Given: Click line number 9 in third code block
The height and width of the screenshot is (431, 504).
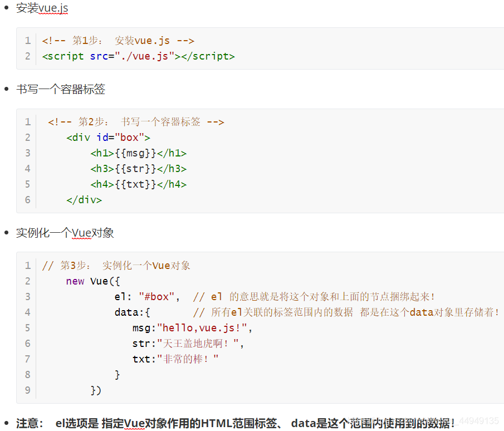Looking at the screenshot, I should (27, 390).
